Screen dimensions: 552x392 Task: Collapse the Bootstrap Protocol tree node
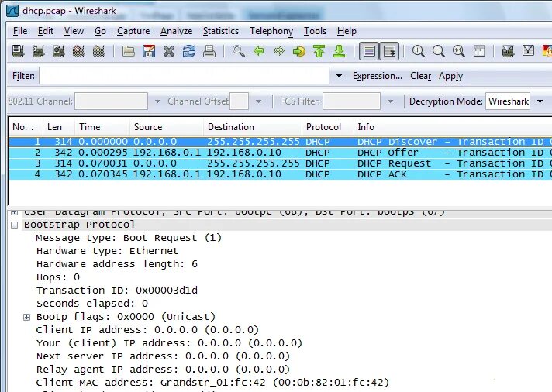point(15,225)
